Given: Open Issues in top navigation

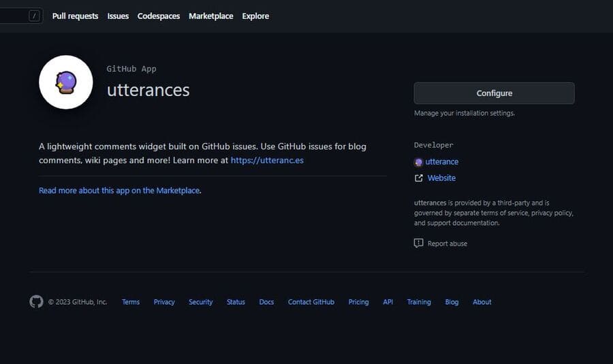Looking at the screenshot, I should [x=118, y=16].
